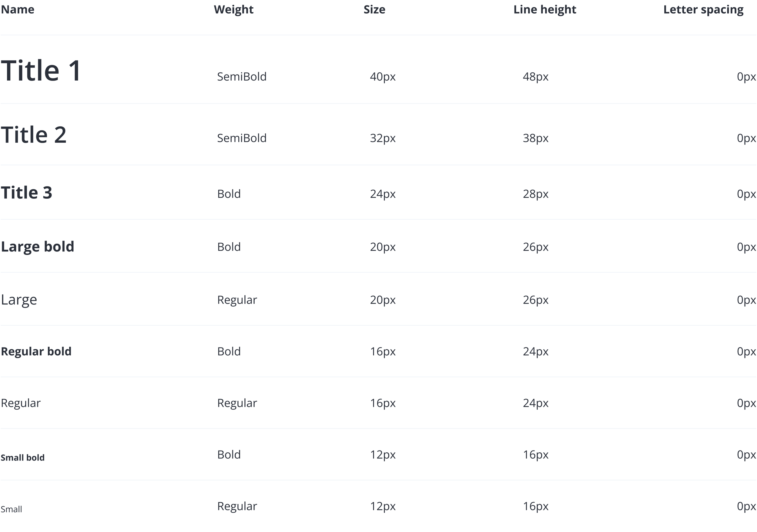Click Bold weight in Small bold row
Viewport: 757px width, 532px height.
(229, 454)
